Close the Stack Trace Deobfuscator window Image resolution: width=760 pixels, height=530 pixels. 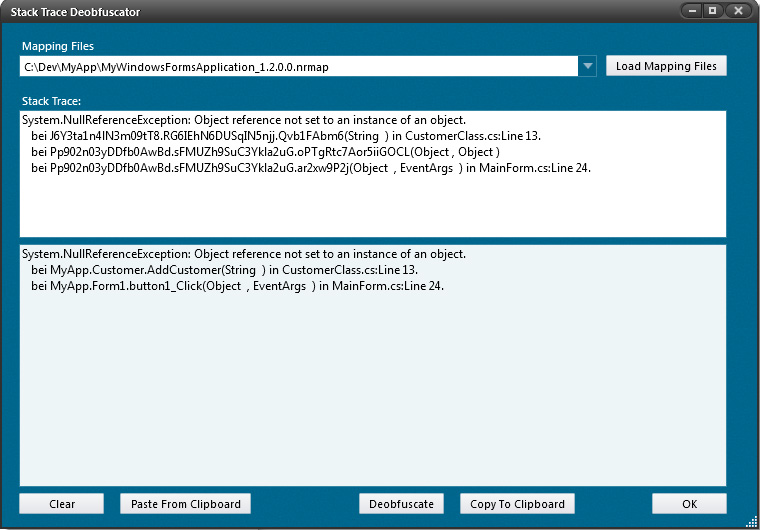(738, 11)
